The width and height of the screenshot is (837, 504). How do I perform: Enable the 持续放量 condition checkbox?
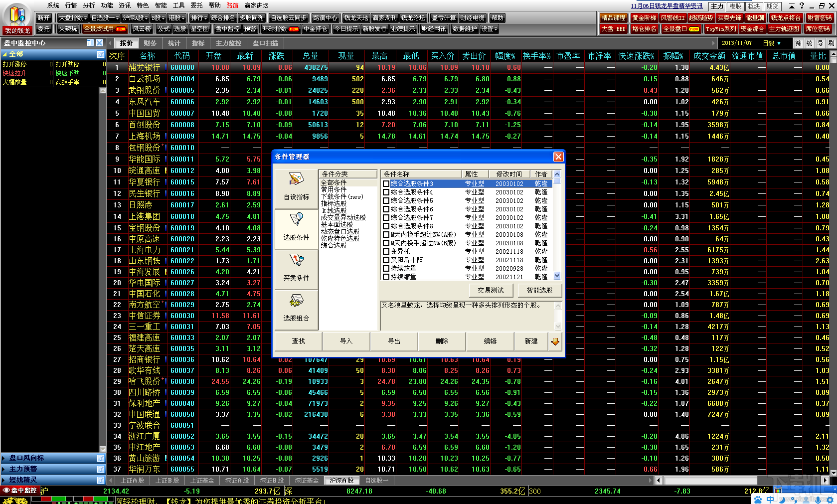pos(386,269)
